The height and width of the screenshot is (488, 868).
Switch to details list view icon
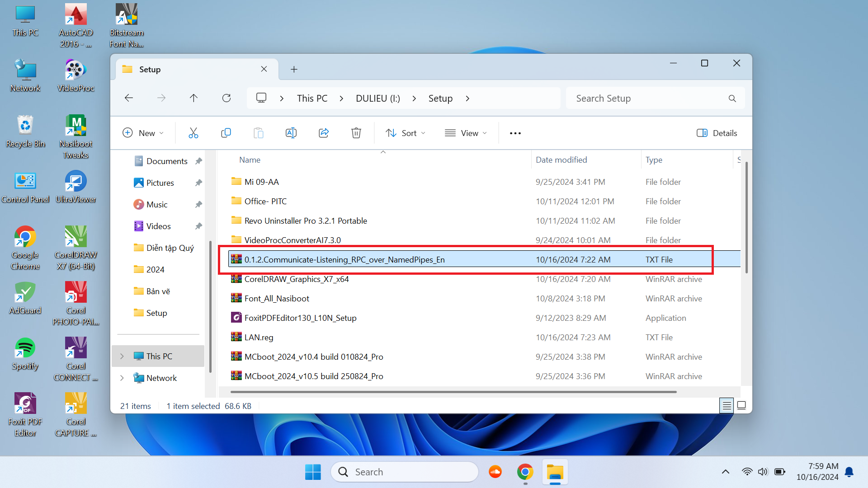726,405
